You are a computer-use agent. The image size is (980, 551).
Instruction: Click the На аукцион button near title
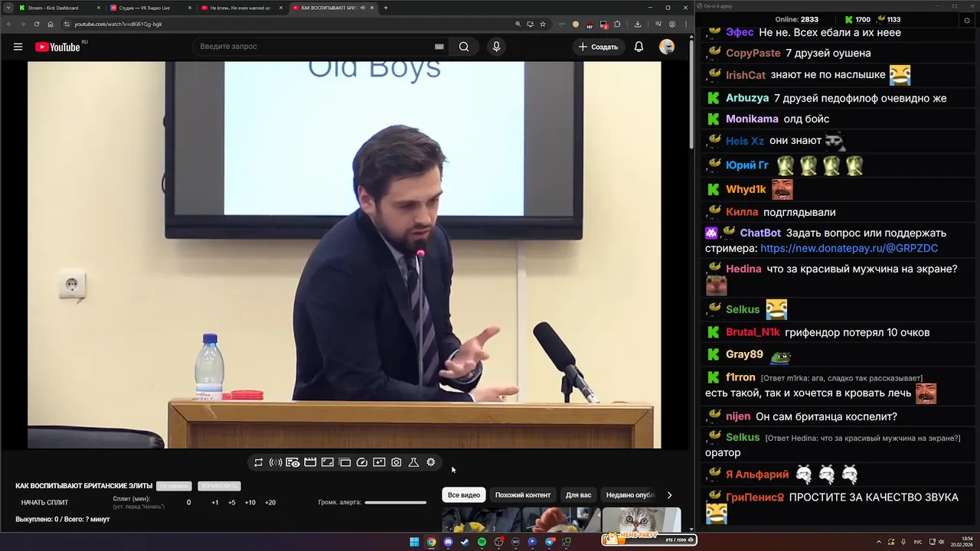pos(174,486)
